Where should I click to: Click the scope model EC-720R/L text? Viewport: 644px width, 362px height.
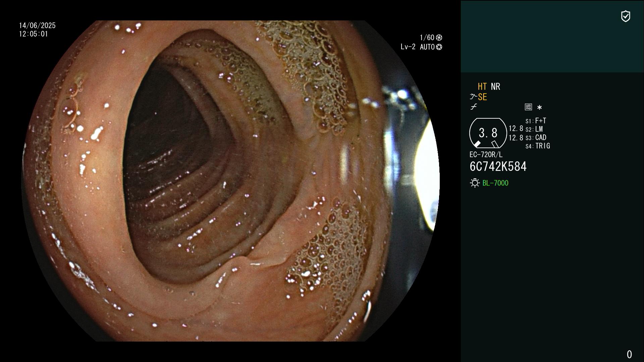pyautogui.click(x=486, y=155)
